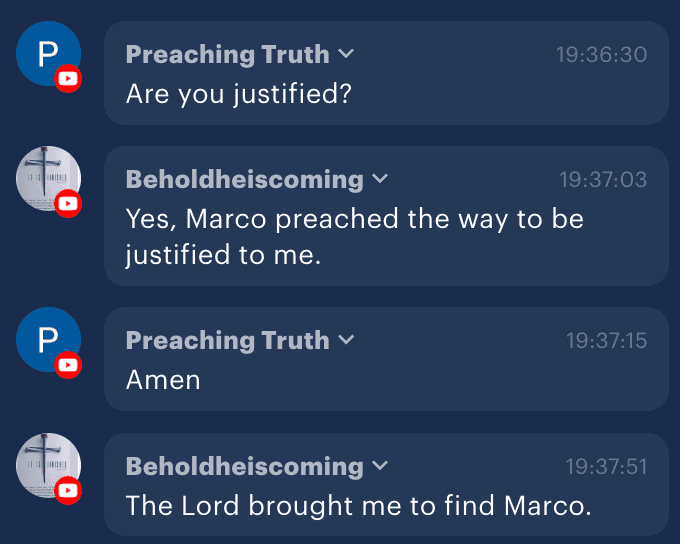Select 'The Lord brought me to find Marco.' message
This screenshot has height=544, width=680.
click(359, 506)
